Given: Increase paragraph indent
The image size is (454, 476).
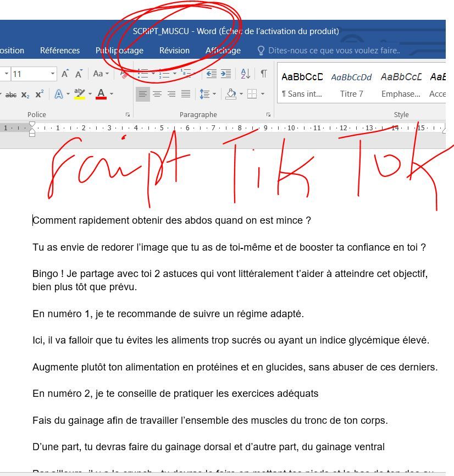Looking at the screenshot, I should [x=225, y=74].
